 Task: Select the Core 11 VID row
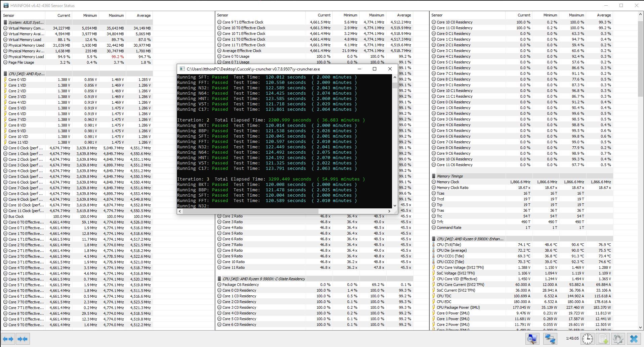tap(77, 142)
